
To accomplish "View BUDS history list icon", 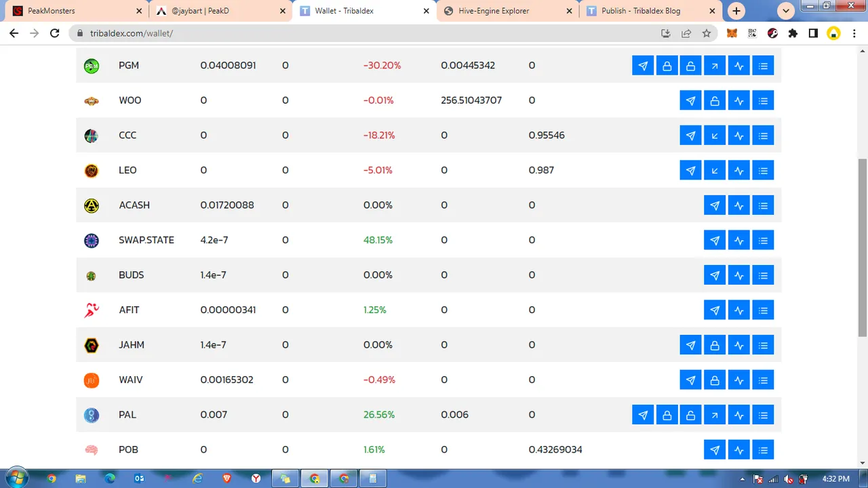I will point(763,275).
